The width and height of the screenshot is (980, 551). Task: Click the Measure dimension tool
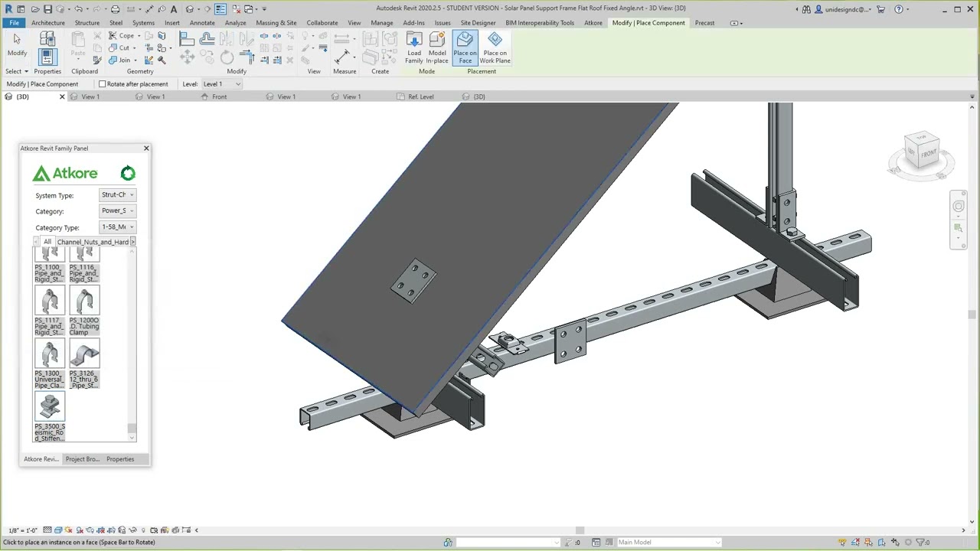[x=342, y=57]
